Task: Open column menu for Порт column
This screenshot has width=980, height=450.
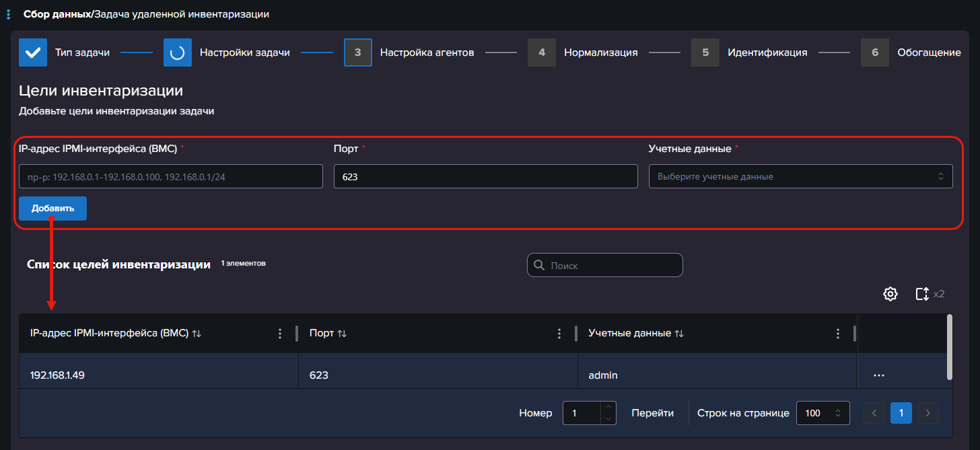Action: [x=559, y=334]
